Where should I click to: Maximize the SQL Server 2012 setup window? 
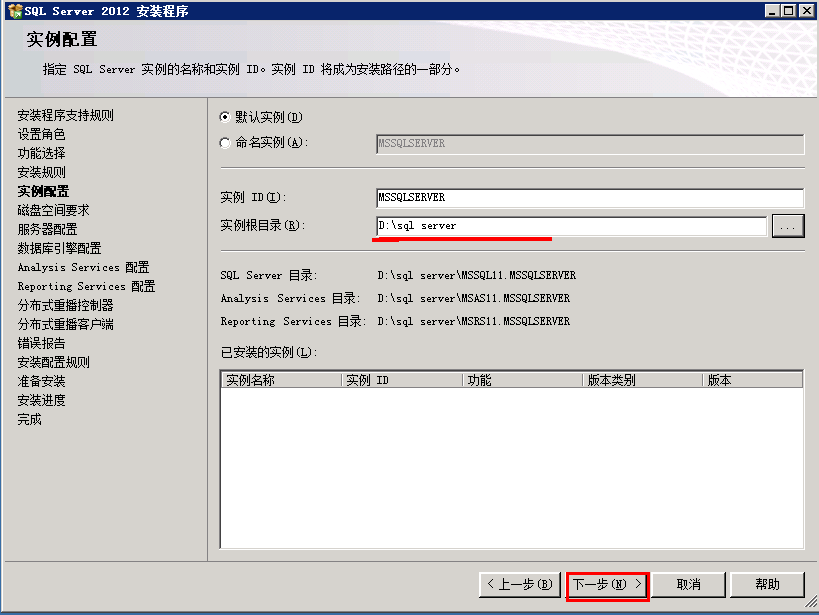pyautogui.click(x=789, y=10)
